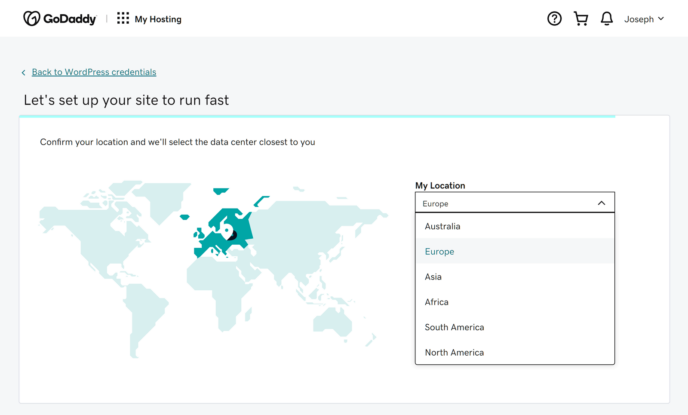Viewport: 688px width, 415px height.
Task: Choose Africa as location
Action: (x=515, y=302)
